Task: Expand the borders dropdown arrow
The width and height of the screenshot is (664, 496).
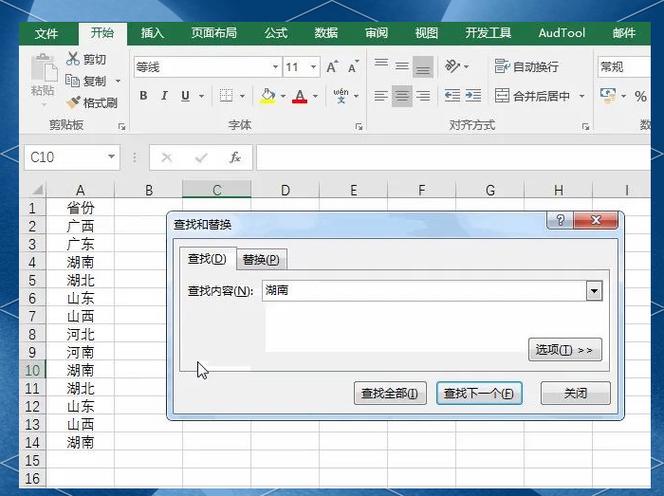Action: tap(242, 96)
